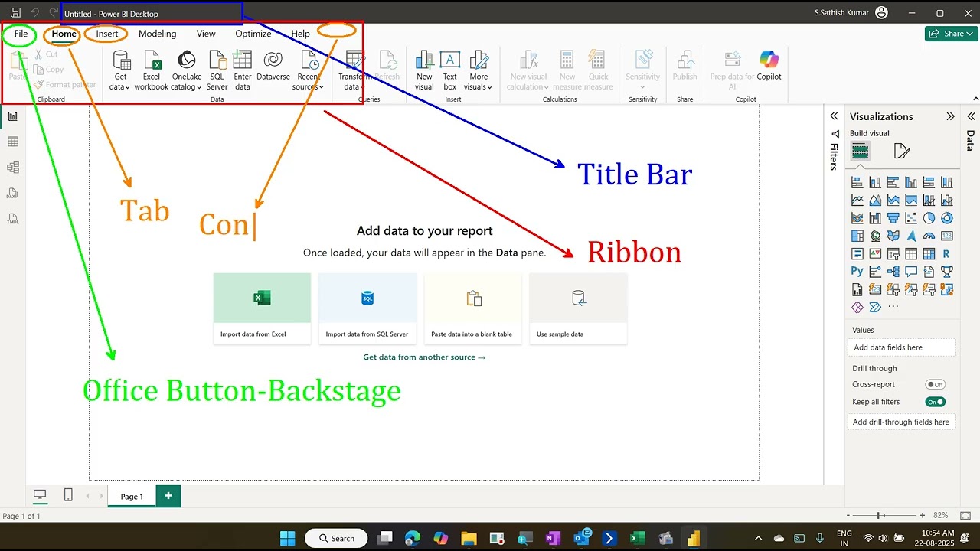Choose Import data from SQL Server card
Image resolution: width=980 pixels, height=551 pixels.
point(367,308)
